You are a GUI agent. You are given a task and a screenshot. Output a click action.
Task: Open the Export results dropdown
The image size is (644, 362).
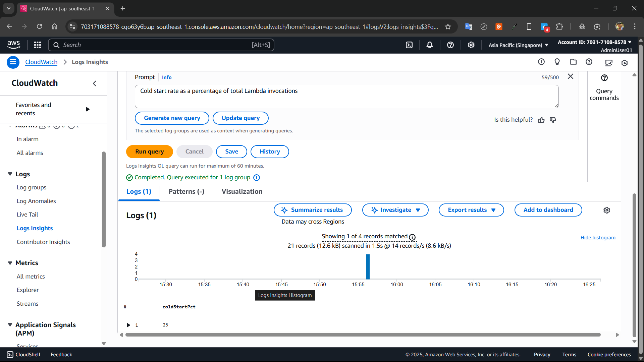pos(471,210)
